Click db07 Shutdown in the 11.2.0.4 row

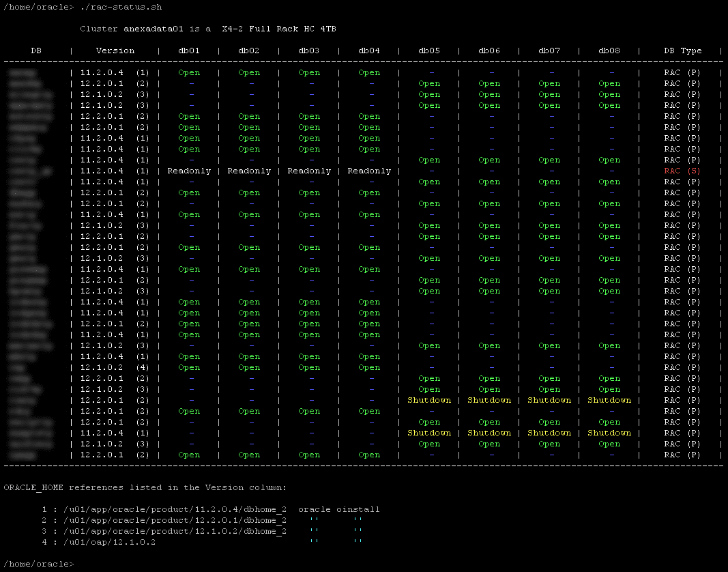549,433
